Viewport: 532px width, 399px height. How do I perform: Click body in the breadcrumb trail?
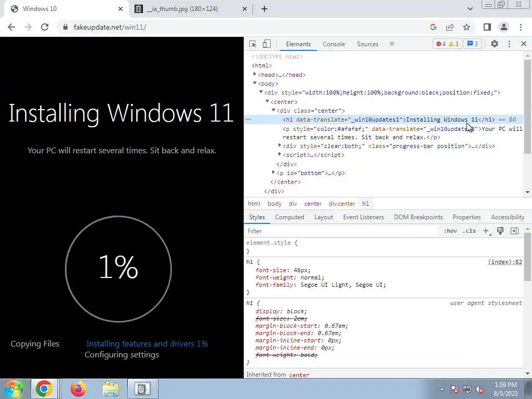274,204
